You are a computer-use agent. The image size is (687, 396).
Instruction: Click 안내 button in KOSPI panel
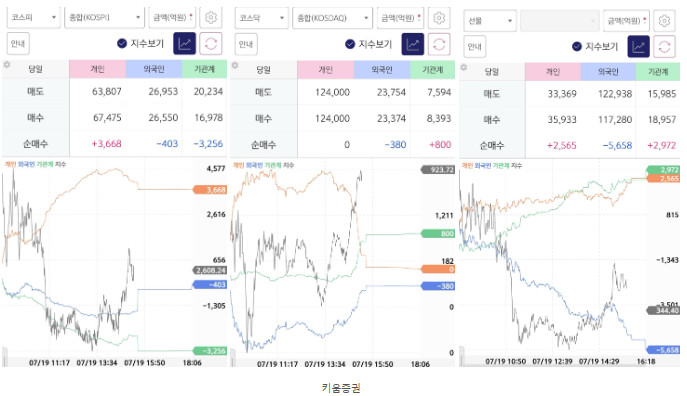click(x=18, y=43)
